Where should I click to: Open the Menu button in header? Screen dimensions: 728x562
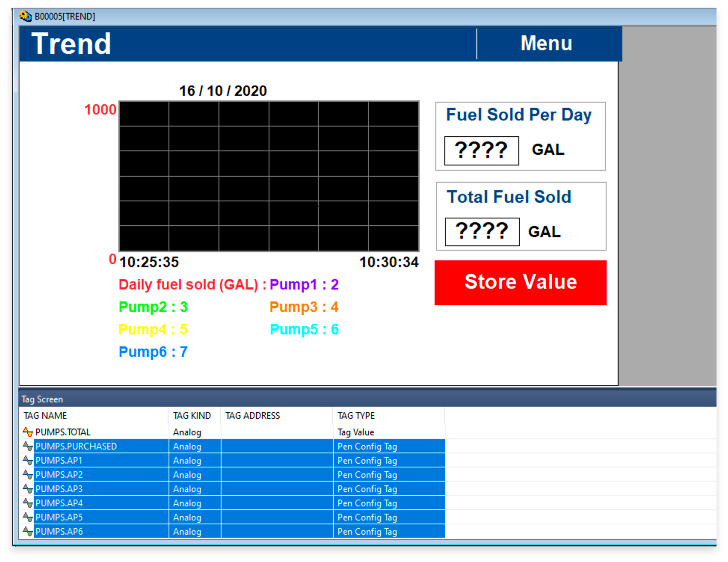click(547, 43)
